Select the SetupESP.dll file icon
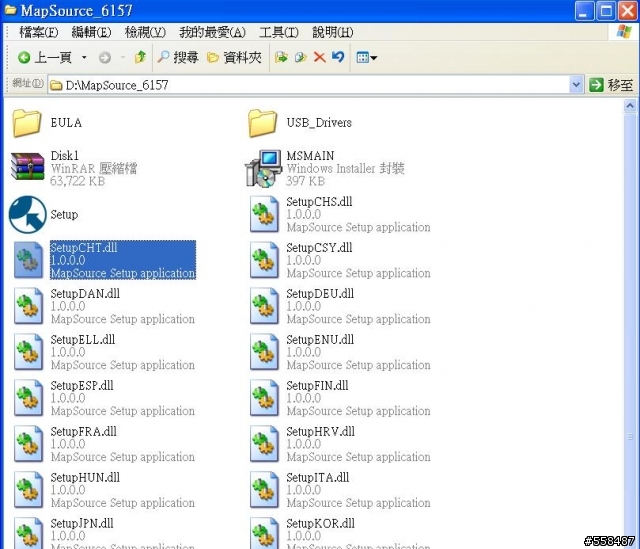This screenshot has width=640, height=549. pos(28,398)
